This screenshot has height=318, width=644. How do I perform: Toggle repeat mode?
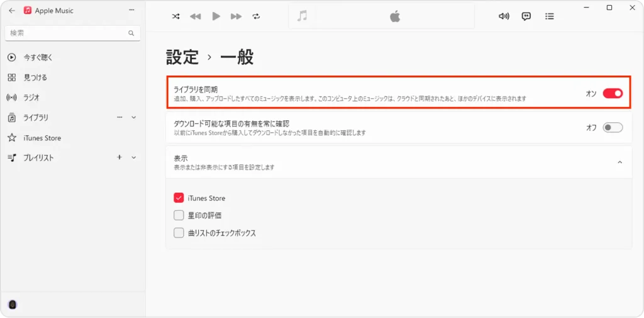click(x=257, y=16)
